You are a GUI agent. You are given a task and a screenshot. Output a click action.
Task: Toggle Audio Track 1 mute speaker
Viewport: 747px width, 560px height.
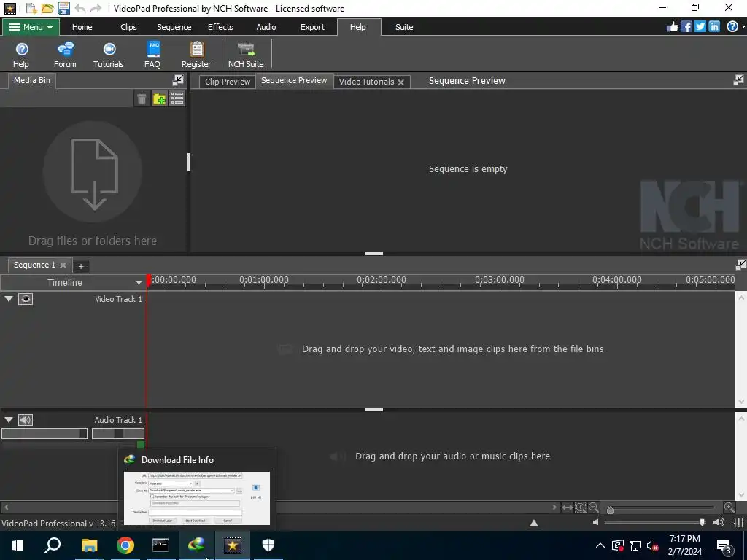coord(26,420)
